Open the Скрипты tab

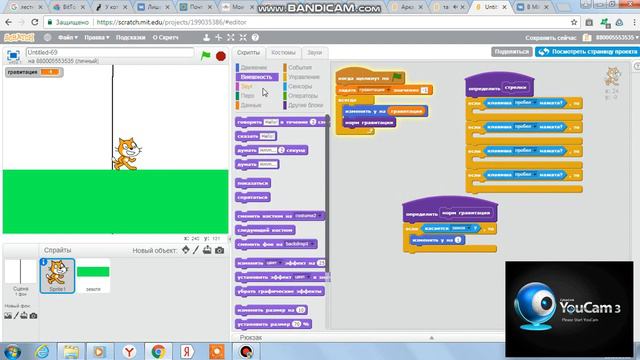(x=249, y=53)
